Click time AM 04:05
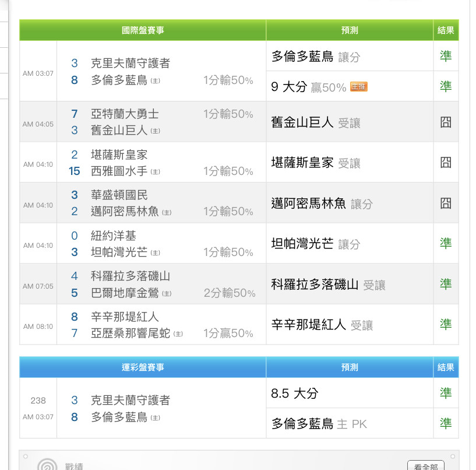 click(38, 124)
